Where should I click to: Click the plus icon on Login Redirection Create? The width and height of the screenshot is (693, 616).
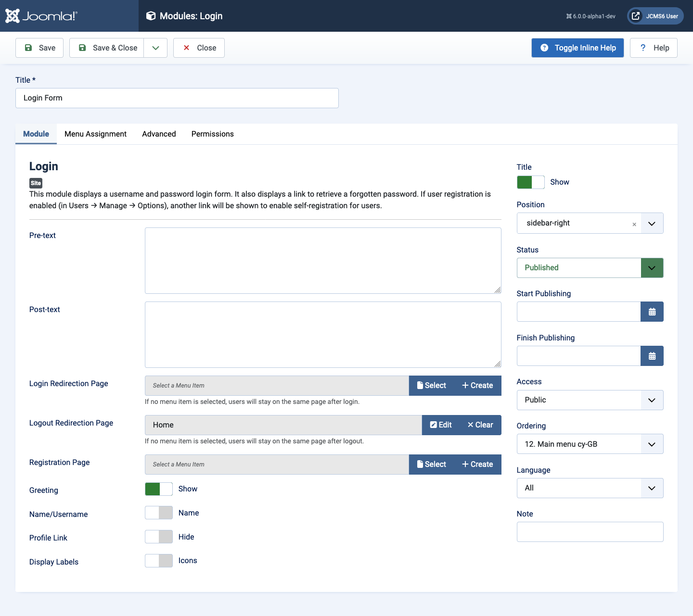[x=465, y=385]
